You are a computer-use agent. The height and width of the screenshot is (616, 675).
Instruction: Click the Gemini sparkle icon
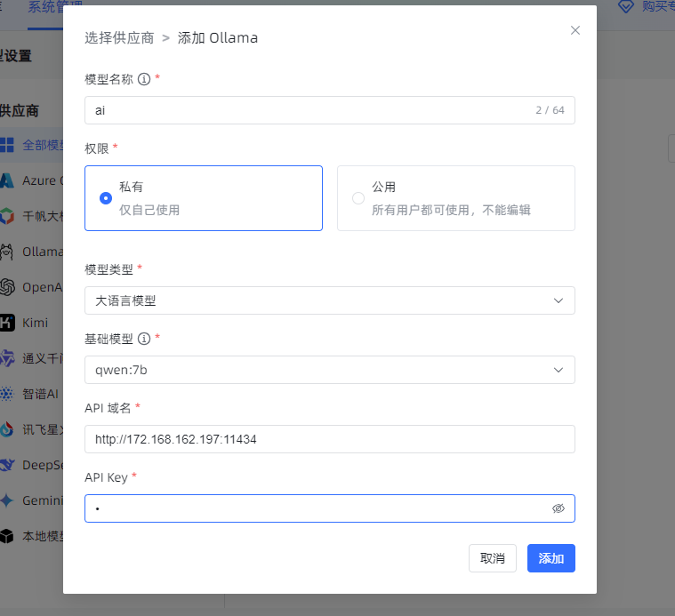pyautogui.click(x=7, y=500)
